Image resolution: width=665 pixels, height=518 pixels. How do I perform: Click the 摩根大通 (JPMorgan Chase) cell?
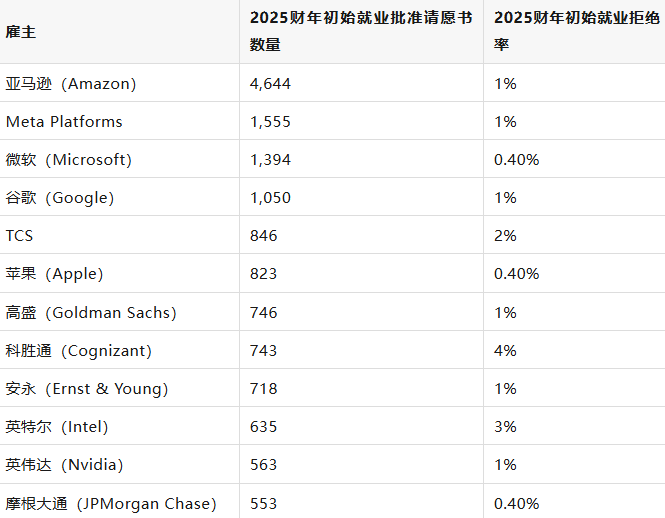111,503
